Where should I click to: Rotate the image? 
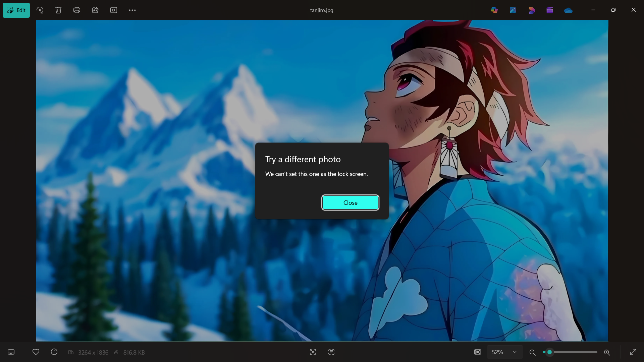pos(40,10)
